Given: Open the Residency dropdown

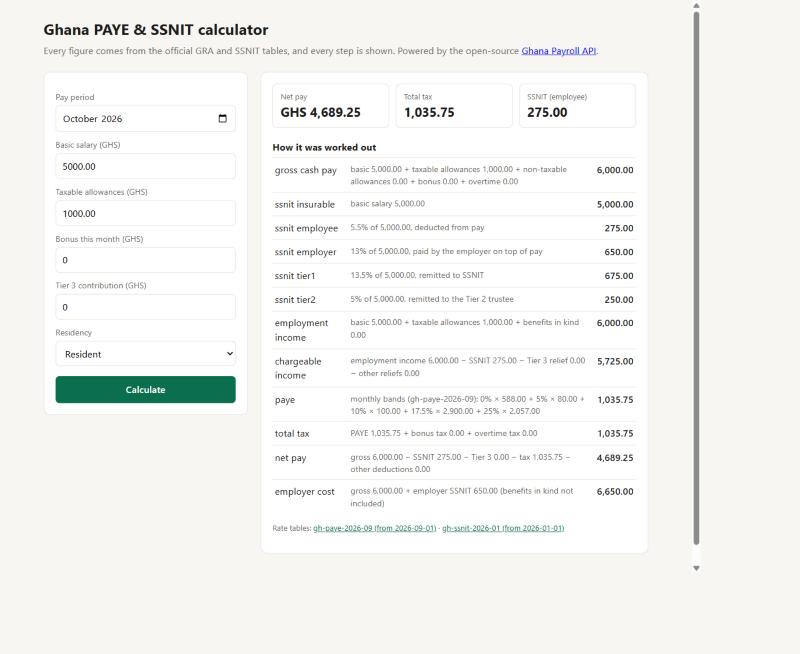Looking at the screenshot, I should 145,354.
